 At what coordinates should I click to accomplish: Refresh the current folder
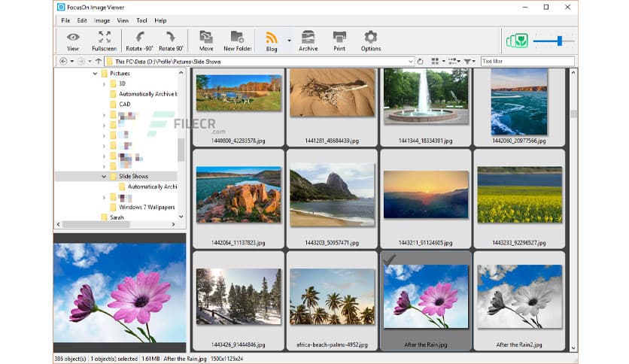pos(420,62)
